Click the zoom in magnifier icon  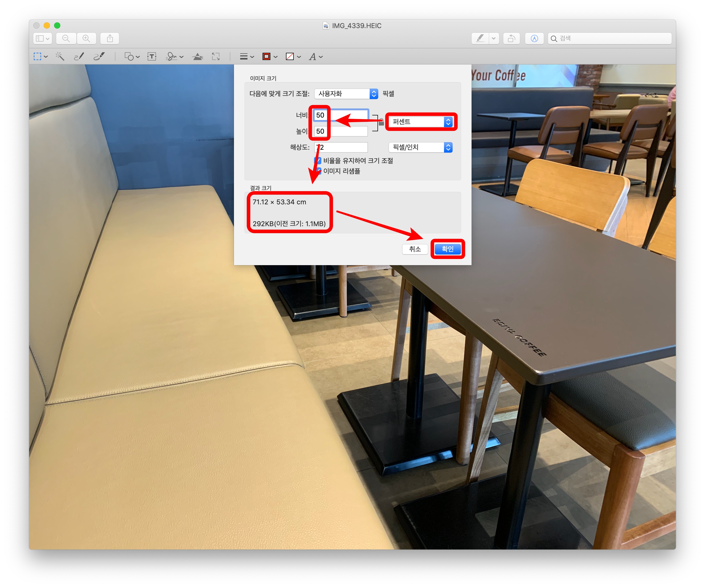pyautogui.click(x=86, y=38)
